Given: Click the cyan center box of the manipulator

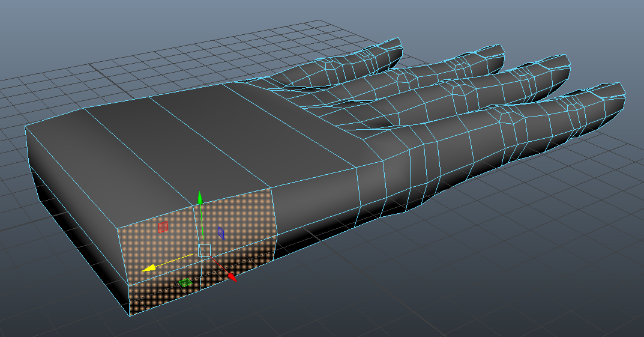Looking at the screenshot, I should coord(204,250).
